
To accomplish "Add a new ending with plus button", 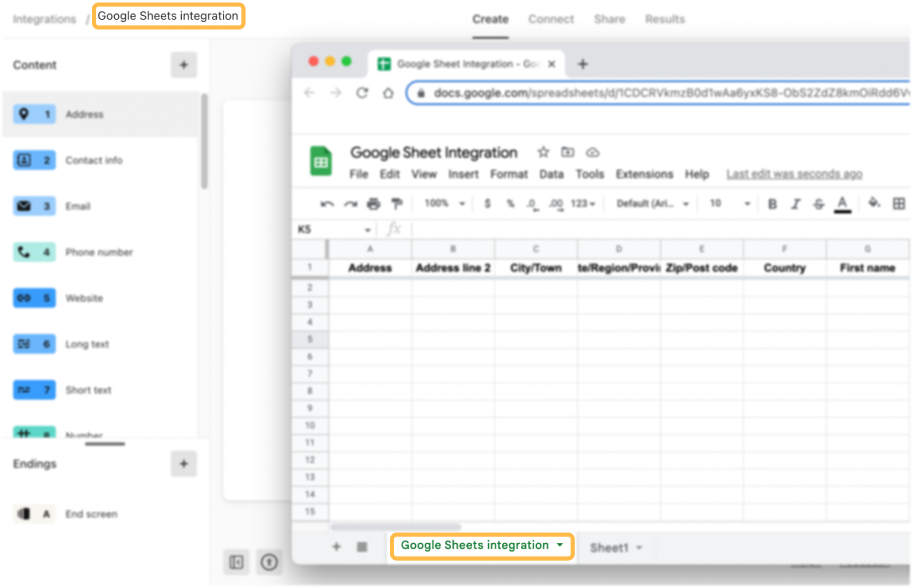I will pyautogui.click(x=184, y=464).
